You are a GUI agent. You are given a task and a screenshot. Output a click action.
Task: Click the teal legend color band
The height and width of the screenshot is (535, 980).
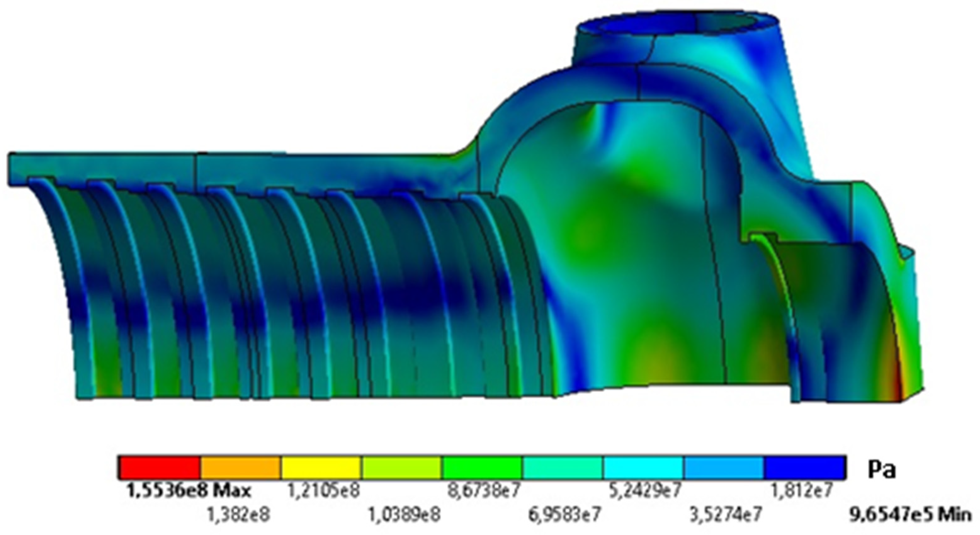[x=563, y=467]
